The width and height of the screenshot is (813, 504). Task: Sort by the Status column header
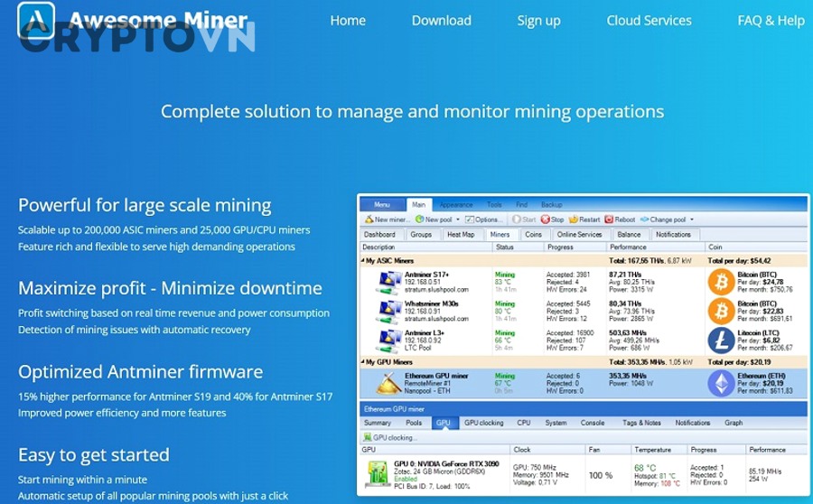point(518,247)
